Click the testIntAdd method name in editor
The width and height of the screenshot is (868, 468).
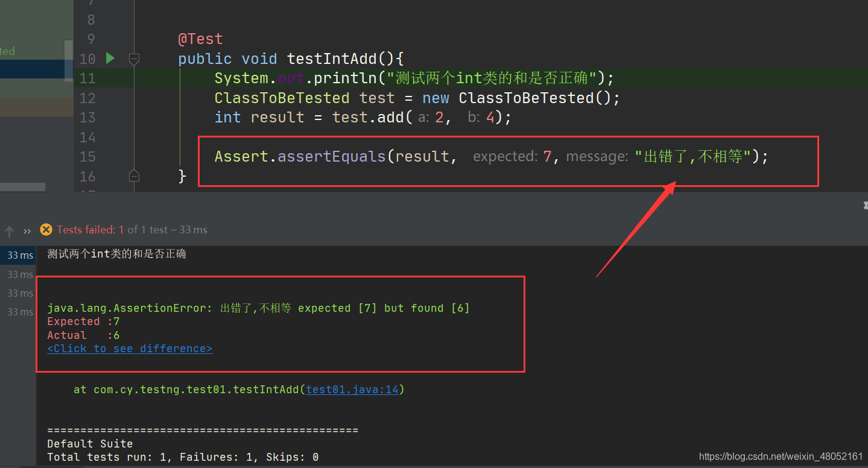tap(332, 58)
